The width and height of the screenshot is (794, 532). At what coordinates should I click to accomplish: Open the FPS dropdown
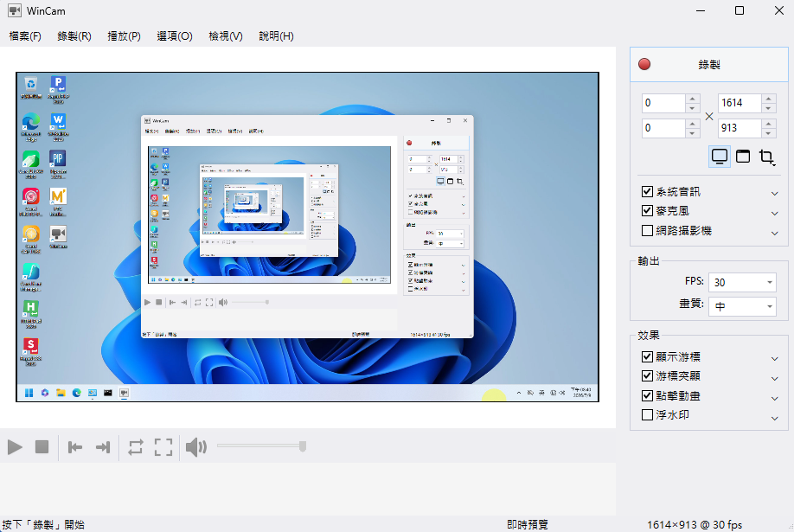tap(742, 282)
